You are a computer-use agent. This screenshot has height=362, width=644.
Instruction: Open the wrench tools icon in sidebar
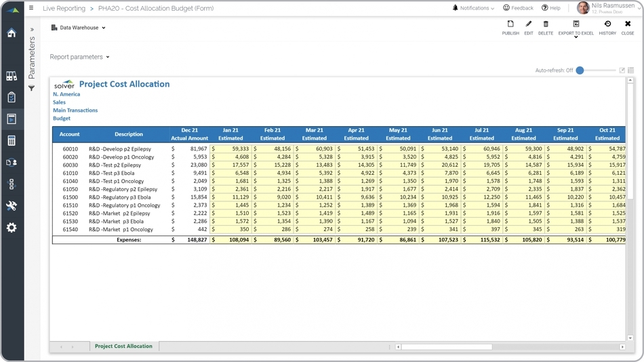[x=12, y=206]
